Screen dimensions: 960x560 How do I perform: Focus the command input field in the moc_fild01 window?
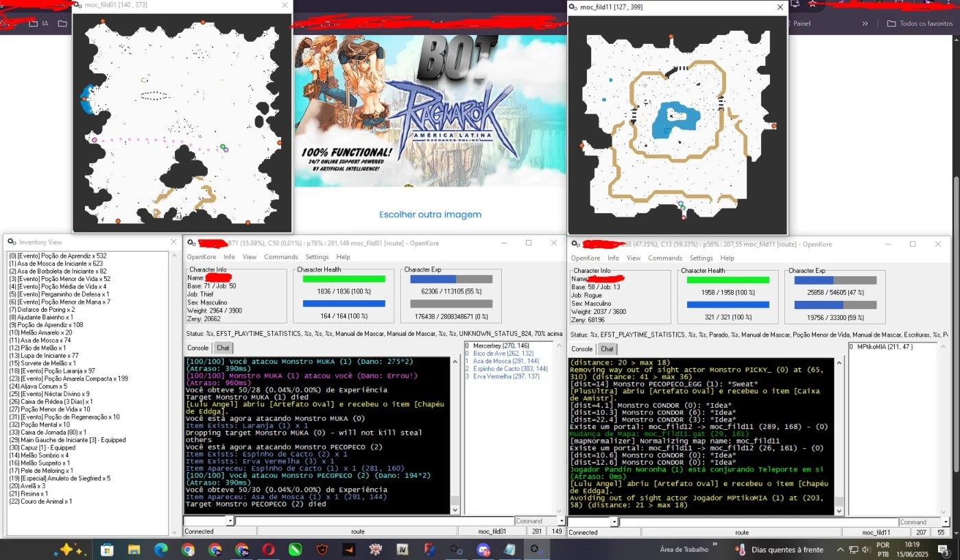(374, 522)
